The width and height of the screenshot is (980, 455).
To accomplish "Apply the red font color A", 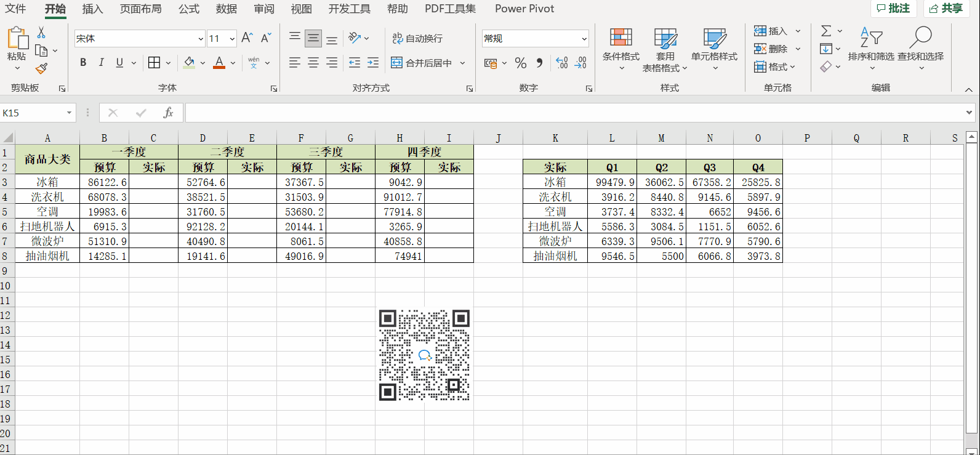I will [x=219, y=62].
